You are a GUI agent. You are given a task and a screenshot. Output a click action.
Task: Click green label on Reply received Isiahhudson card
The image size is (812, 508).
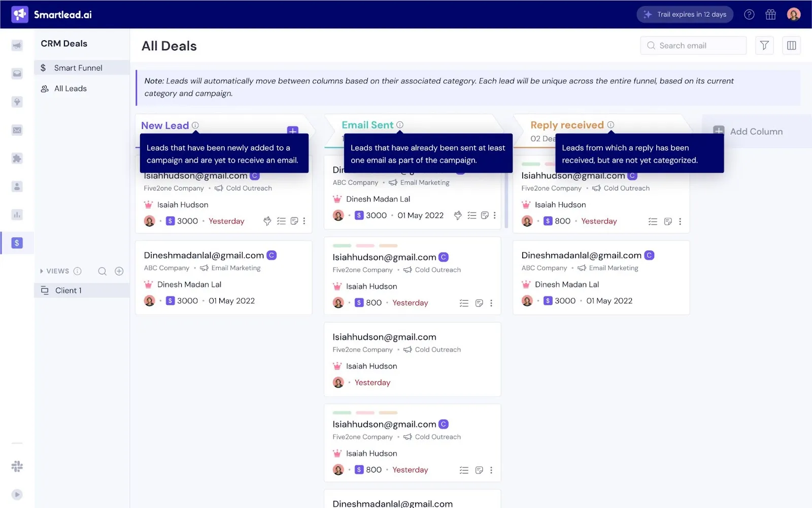click(x=531, y=164)
